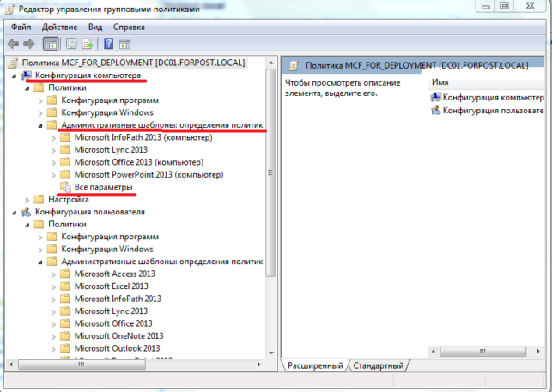Click the right pane horizontal scrollbar thumb
Image resolution: width=552 pixels, height=392 pixels.
pyautogui.click(x=482, y=351)
